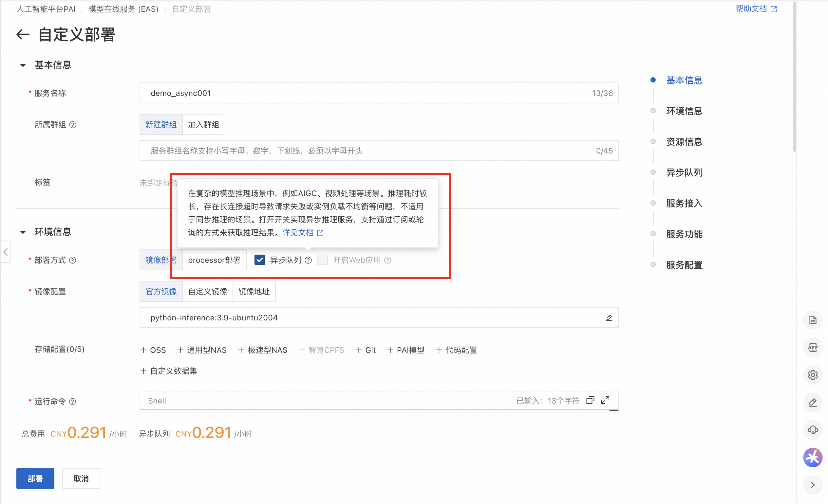
Task: Open 详见文档 link in the tooltip
Action: (303, 233)
